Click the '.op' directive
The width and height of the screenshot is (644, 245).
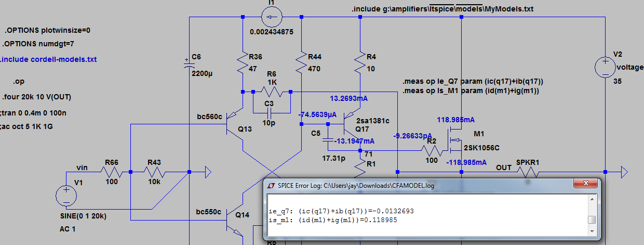pos(20,82)
